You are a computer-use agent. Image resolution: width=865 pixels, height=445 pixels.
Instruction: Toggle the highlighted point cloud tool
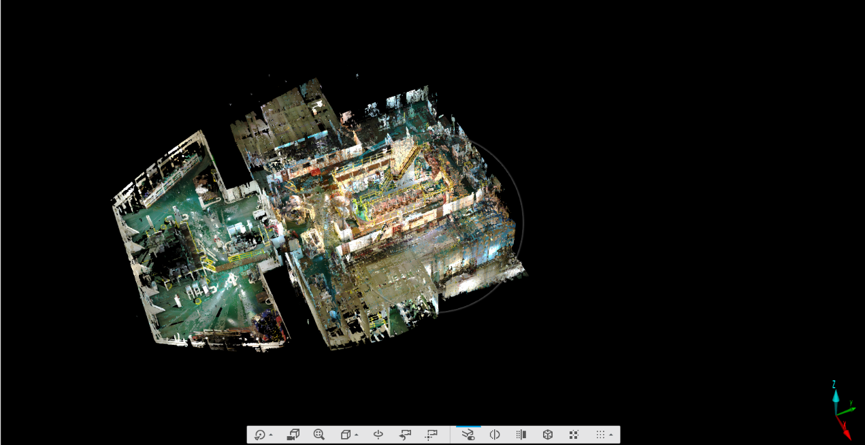(x=467, y=435)
